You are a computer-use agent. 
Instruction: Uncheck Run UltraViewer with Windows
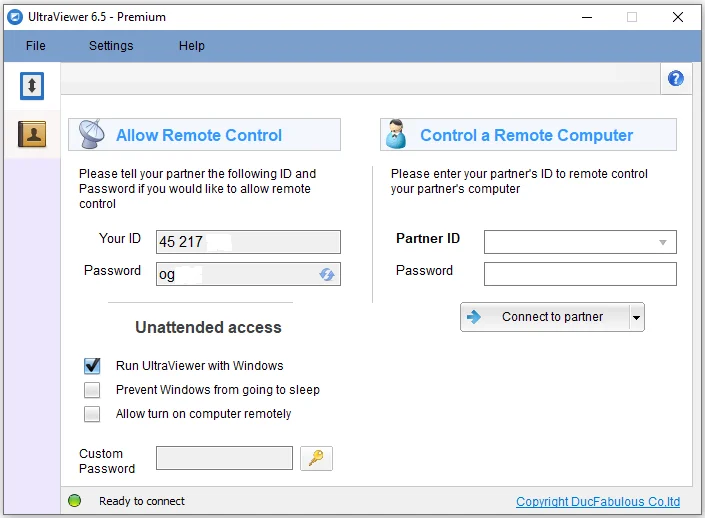click(92, 366)
